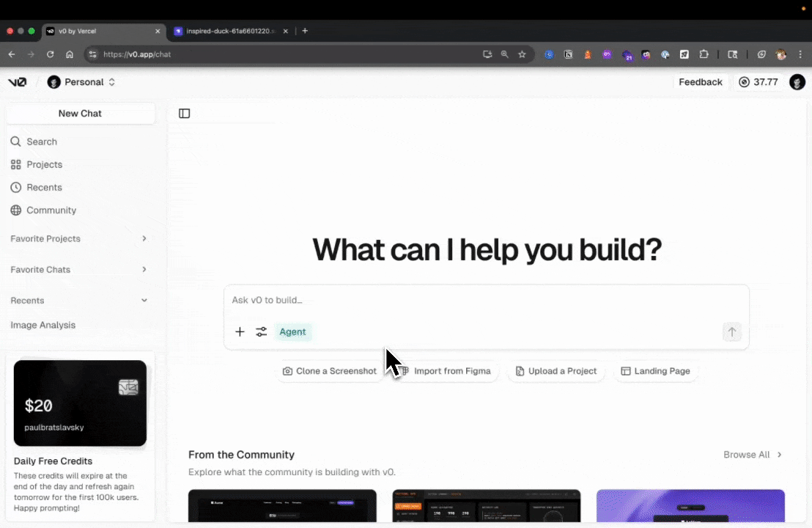The image size is (812, 528).
Task: Switch to the inspired-duck browser tab
Action: coord(231,31)
